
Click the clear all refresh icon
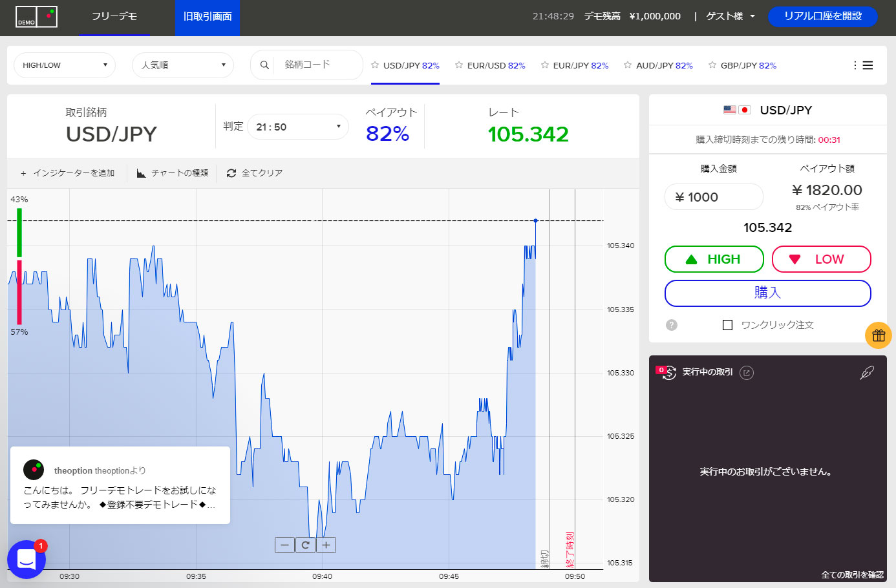(231, 173)
